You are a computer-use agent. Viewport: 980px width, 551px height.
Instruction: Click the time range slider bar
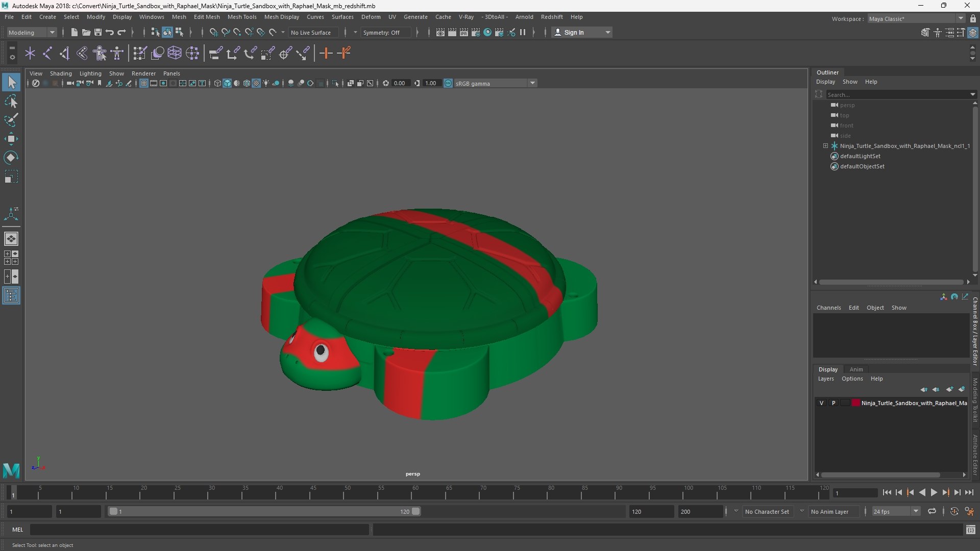pyautogui.click(x=264, y=511)
